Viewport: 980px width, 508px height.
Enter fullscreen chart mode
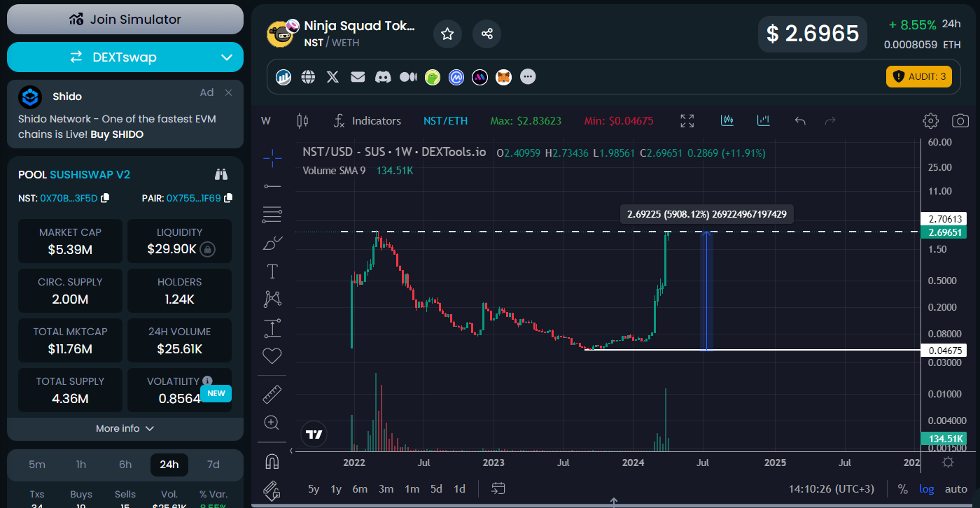[x=687, y=121]
